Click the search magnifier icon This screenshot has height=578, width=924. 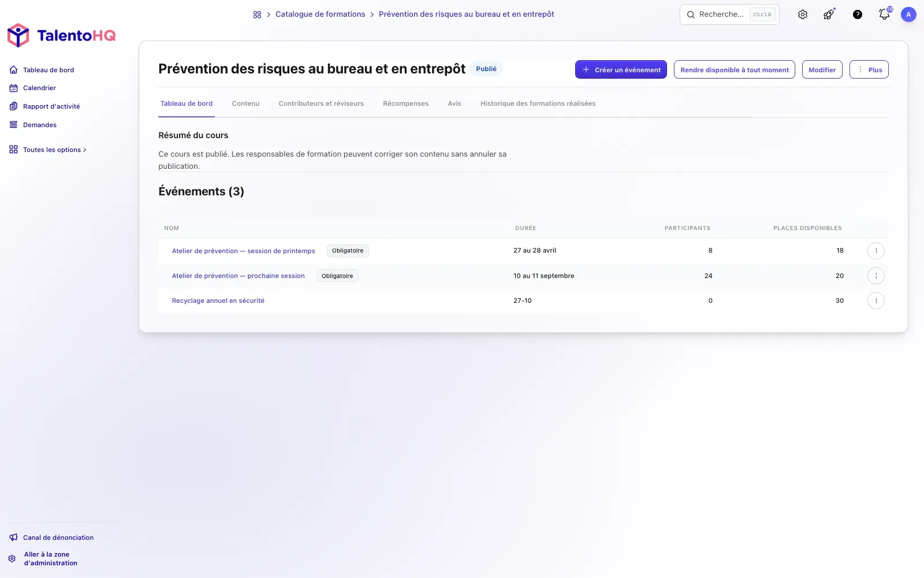pos(691,14)
